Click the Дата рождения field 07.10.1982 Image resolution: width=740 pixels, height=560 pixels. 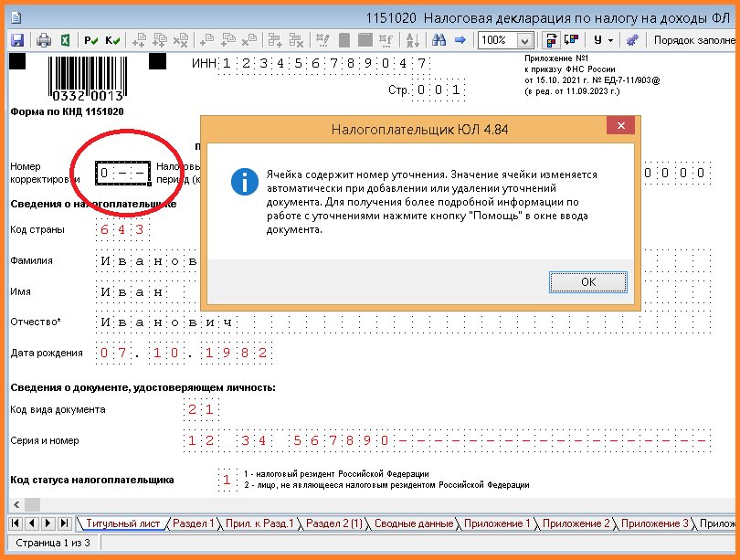coord(184,353)
